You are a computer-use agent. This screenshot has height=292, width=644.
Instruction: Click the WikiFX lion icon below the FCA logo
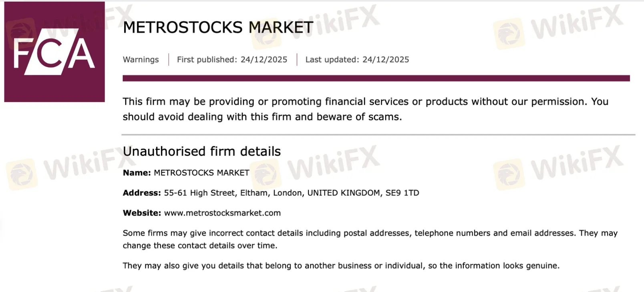pyautogui.click(x=22, y=174)
